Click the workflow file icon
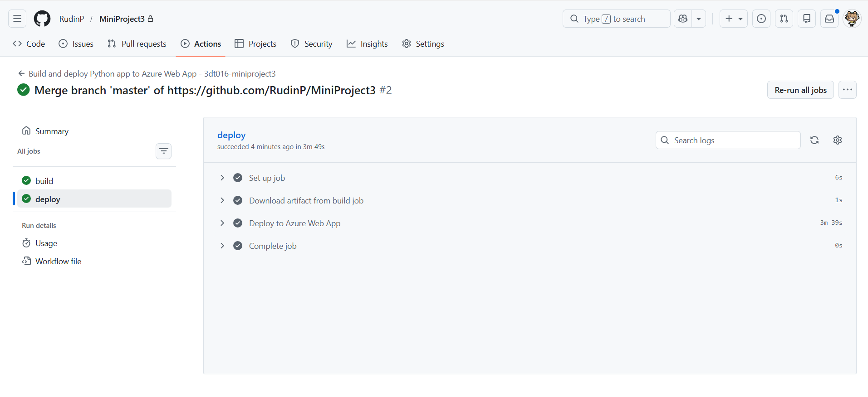Viewport: 868px width, 397px height. [26, 261]
